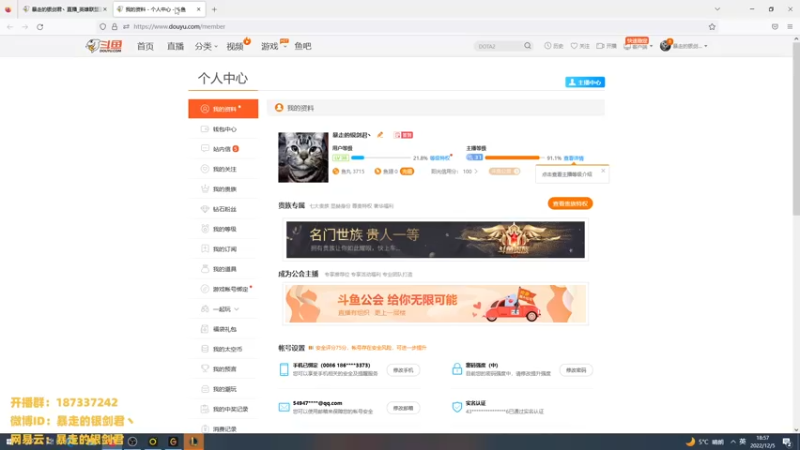The height and width of the screenshot is (450, 800).
Task: Open 福袋礼包 icon in sidebar
Action: (x=205, y=329)
